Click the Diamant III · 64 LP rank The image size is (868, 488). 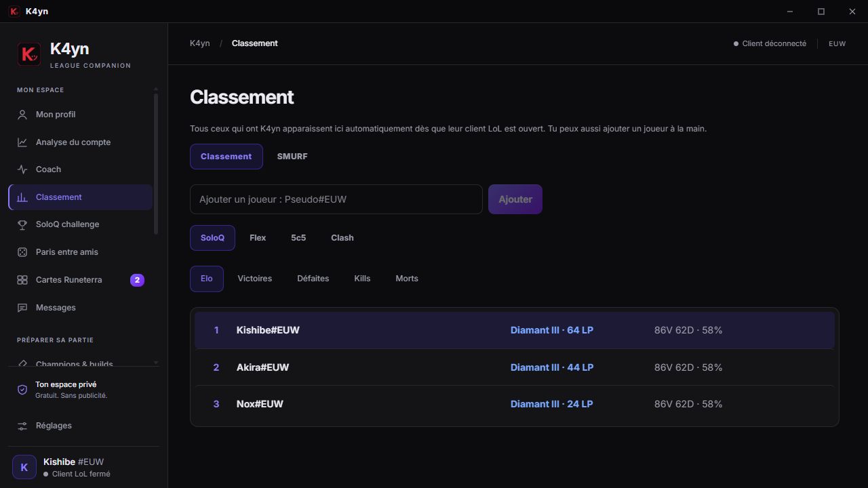[552, 330]
